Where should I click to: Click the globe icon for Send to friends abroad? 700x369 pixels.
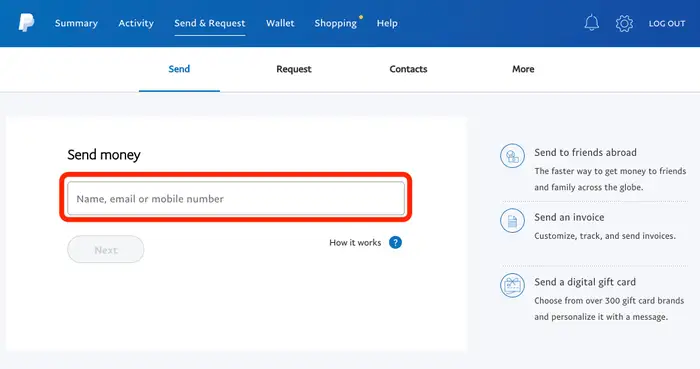(512, 156)
